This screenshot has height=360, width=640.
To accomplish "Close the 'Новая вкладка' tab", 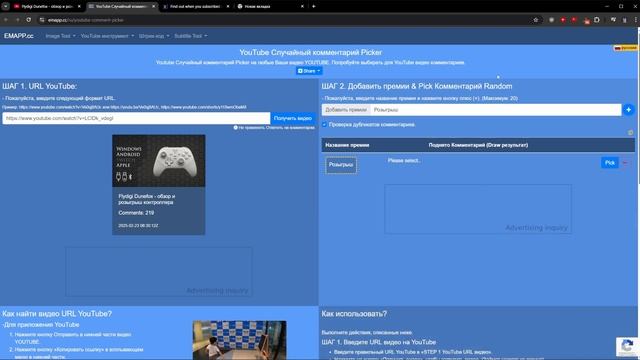I will (x=302, y=6).
